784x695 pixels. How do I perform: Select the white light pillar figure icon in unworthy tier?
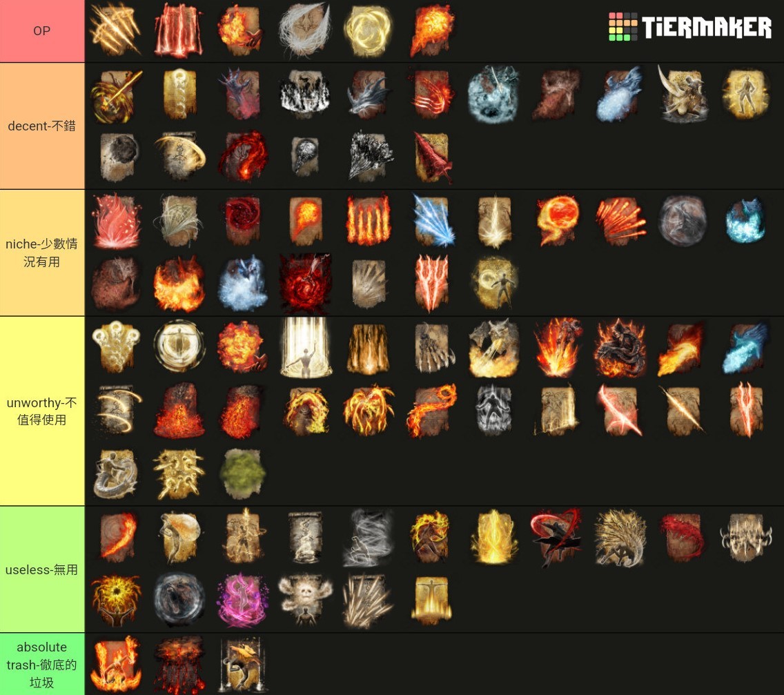pyautogui.click(x=306, y=348)
